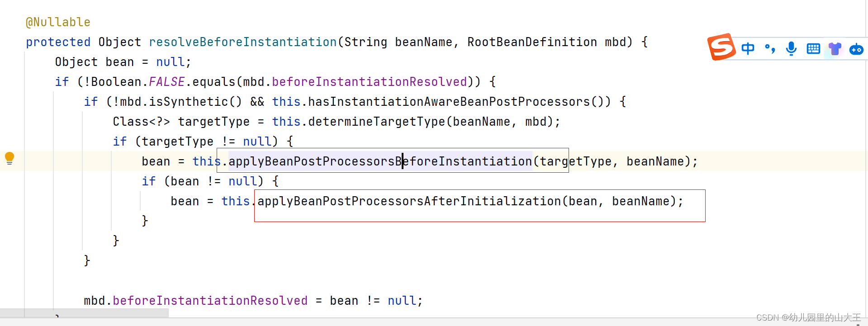Open the Sogou virtual keyboard
Viewport: 868px width, 326px height.
pyautogui.click(x=813, y=48)
